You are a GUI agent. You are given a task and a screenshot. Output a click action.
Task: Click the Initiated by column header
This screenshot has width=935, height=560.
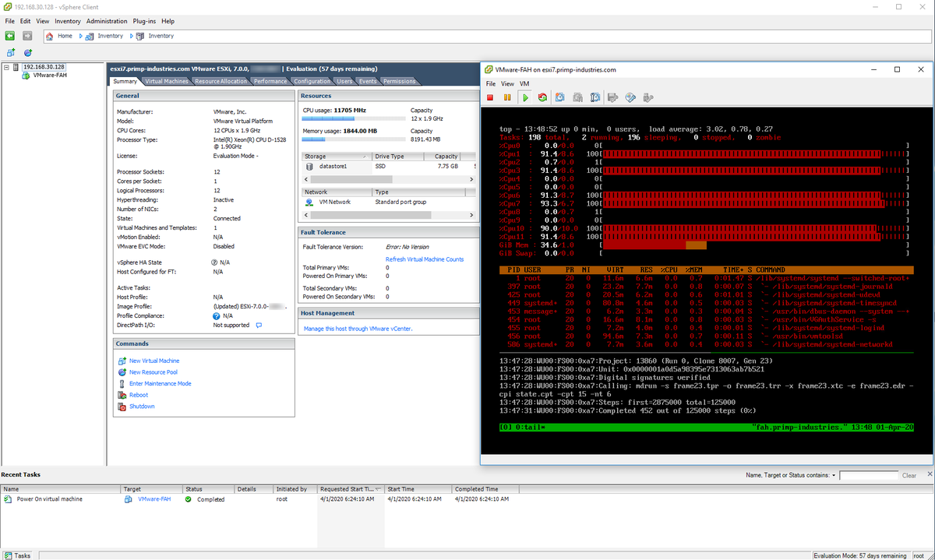[x=295, y=489]
